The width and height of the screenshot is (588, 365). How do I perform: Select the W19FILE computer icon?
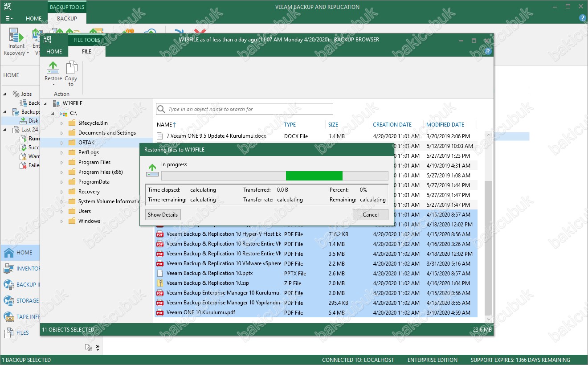pos(56,103)
